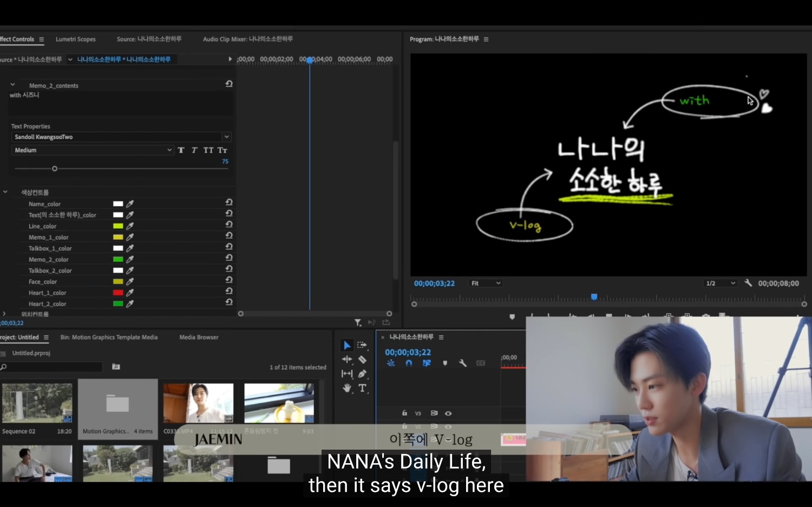
Task: Select the Type tool
Action: tap(362, 388)
